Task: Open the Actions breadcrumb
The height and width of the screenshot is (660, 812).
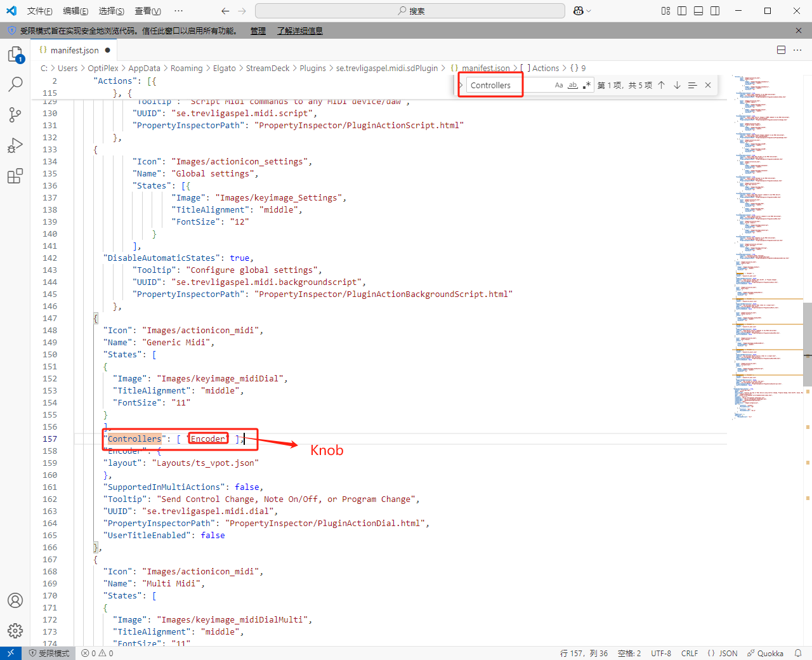Action: click(x=544, y=68)
